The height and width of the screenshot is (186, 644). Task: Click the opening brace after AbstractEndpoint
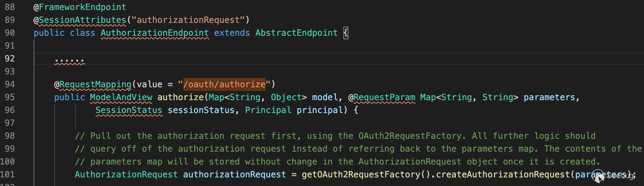tap(346, 33)
